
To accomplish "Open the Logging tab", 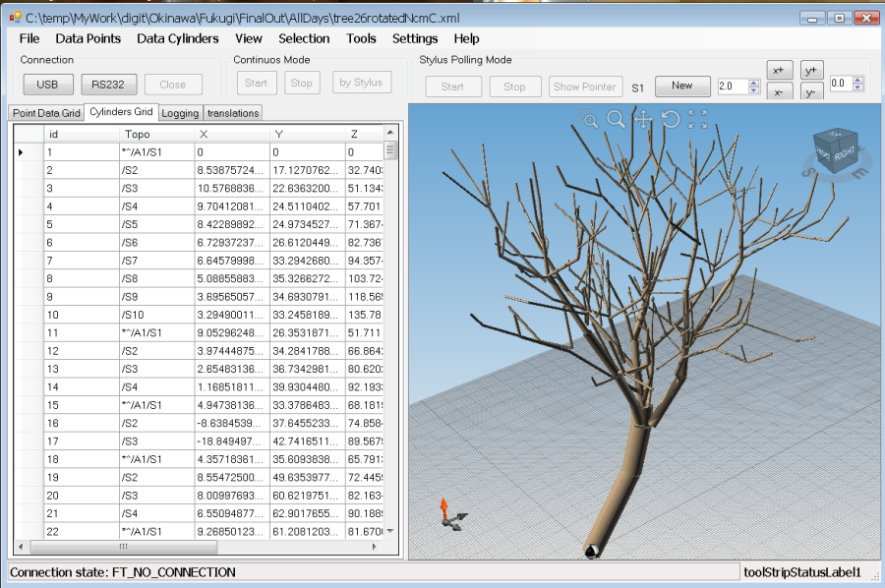I will [180, 113].
